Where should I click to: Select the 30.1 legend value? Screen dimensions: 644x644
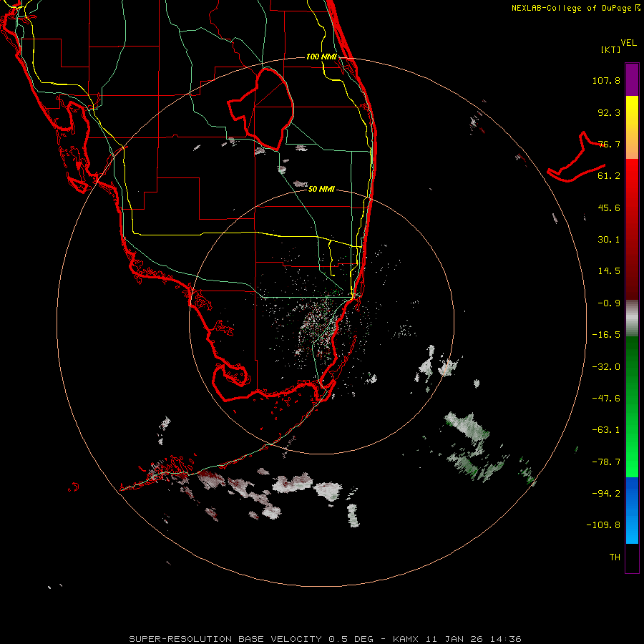click(609, 240)
